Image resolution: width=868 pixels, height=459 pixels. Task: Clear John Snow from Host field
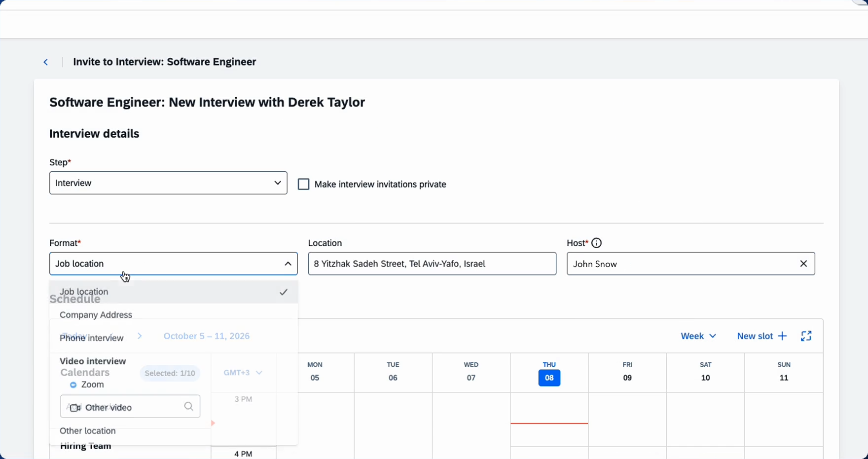803,264
